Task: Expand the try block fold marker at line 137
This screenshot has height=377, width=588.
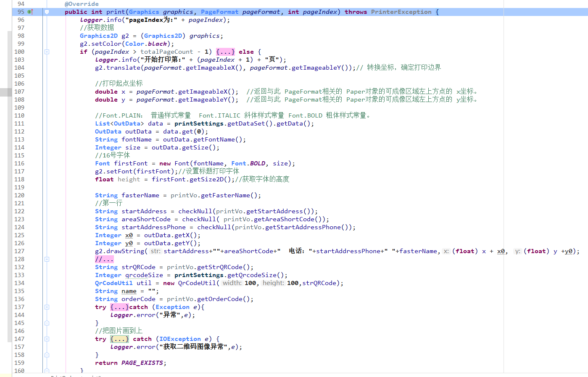Action: point(47,307)
